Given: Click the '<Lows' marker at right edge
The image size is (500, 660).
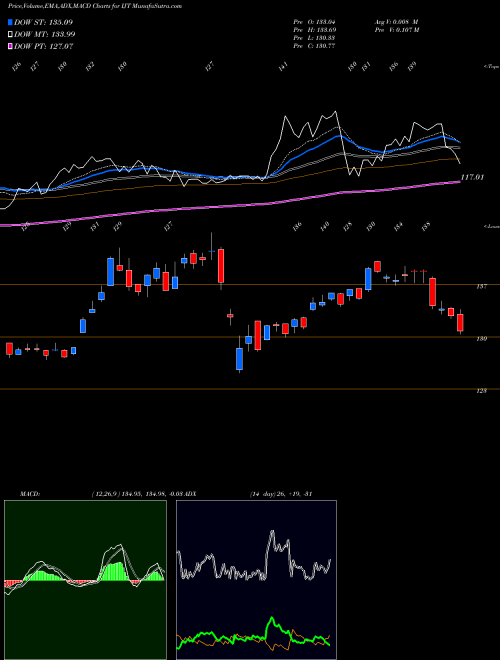Looking at the screenshot, I should 492,226.
